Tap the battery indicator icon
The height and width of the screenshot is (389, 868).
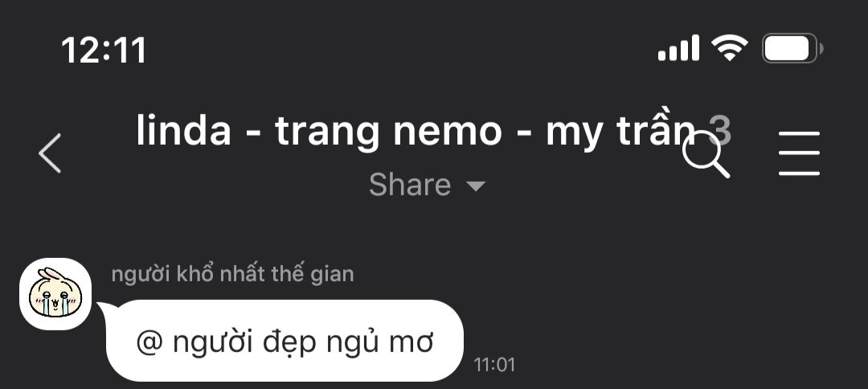[792, 48]
